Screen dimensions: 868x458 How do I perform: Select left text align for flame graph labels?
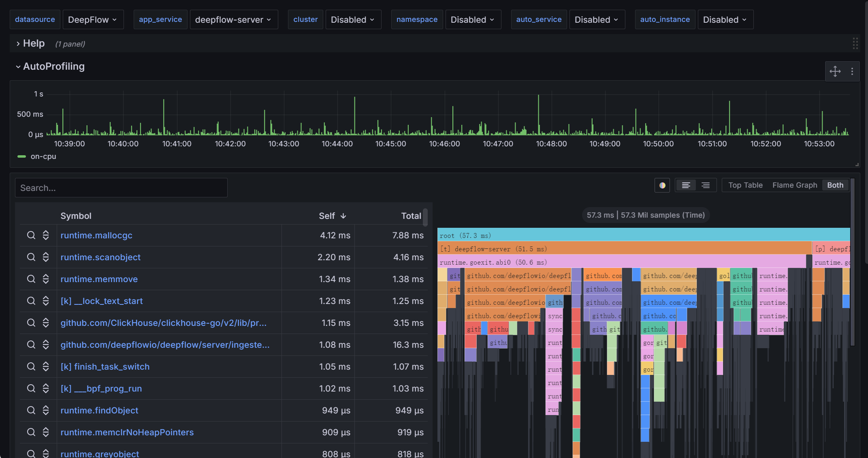[686, 185]
